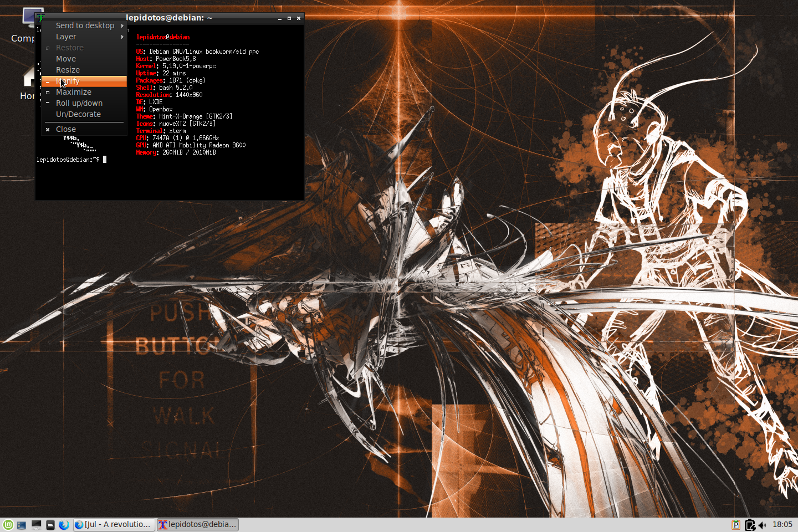Screen dimensions: 798x532
Task: Launch the web browser from the panel
Action: point(64,525)
